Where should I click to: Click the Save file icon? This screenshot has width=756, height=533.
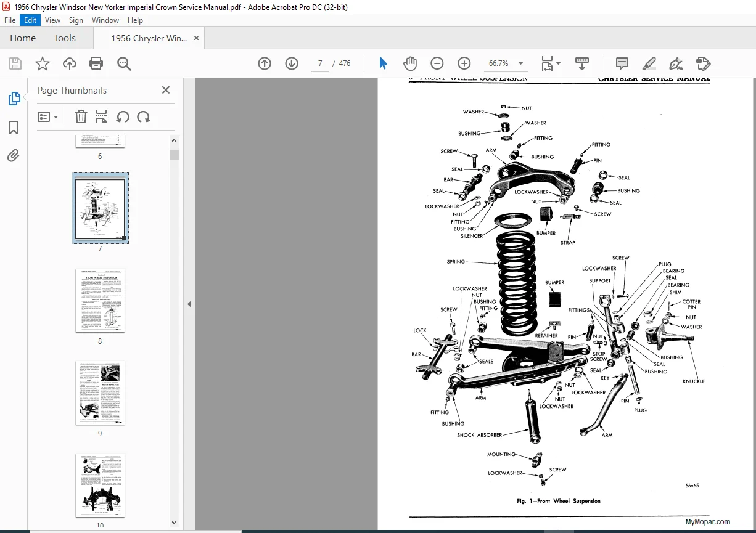[x=15, y=63]
